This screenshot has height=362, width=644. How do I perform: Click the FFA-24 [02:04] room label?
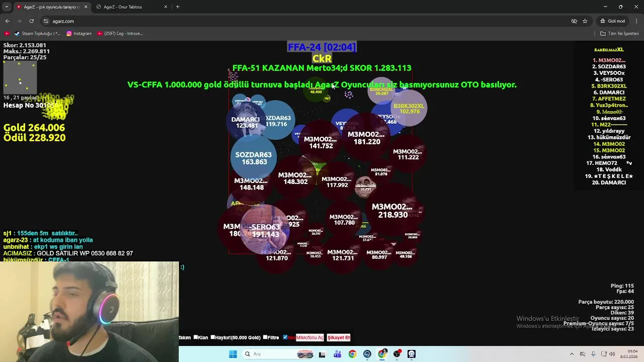(322, 47)
